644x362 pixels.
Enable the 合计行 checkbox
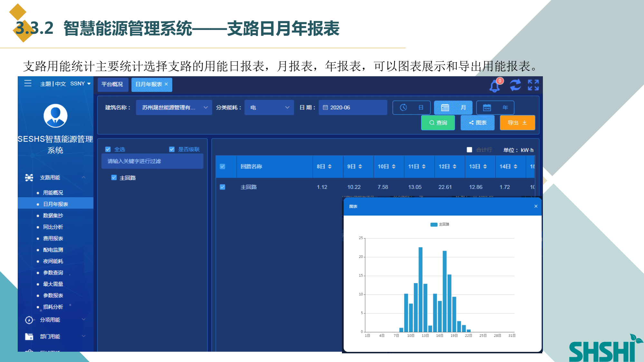(x=469, y=150)
